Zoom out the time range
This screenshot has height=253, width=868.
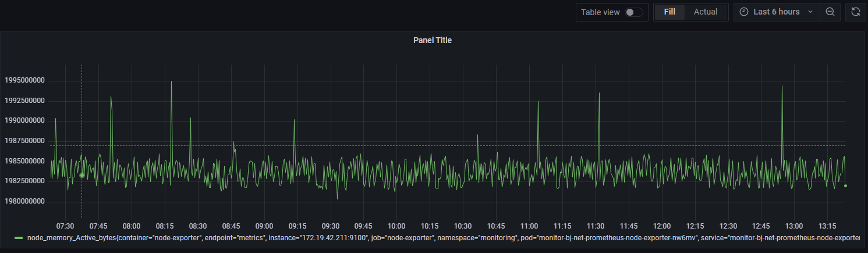coord(830,12)
